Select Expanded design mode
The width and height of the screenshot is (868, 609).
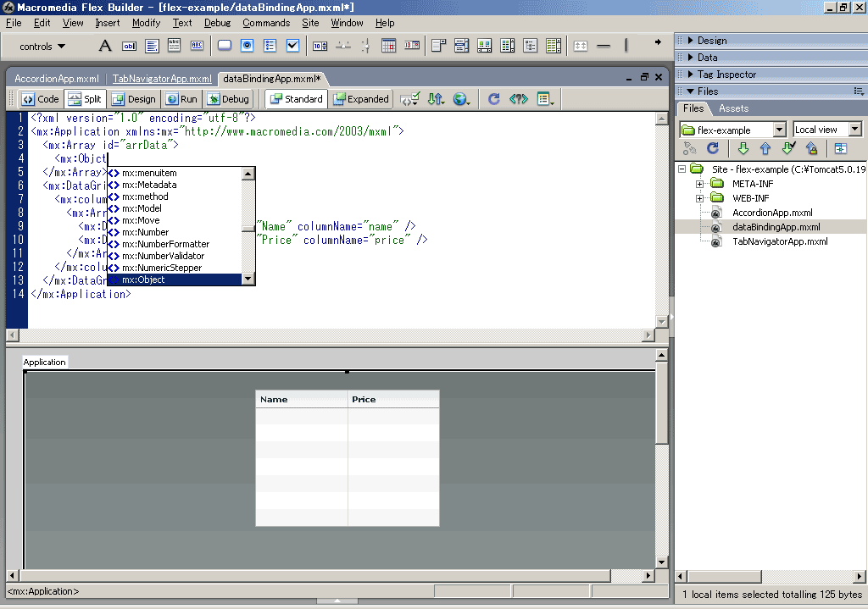pyautogui.click(x=361, y=99)
